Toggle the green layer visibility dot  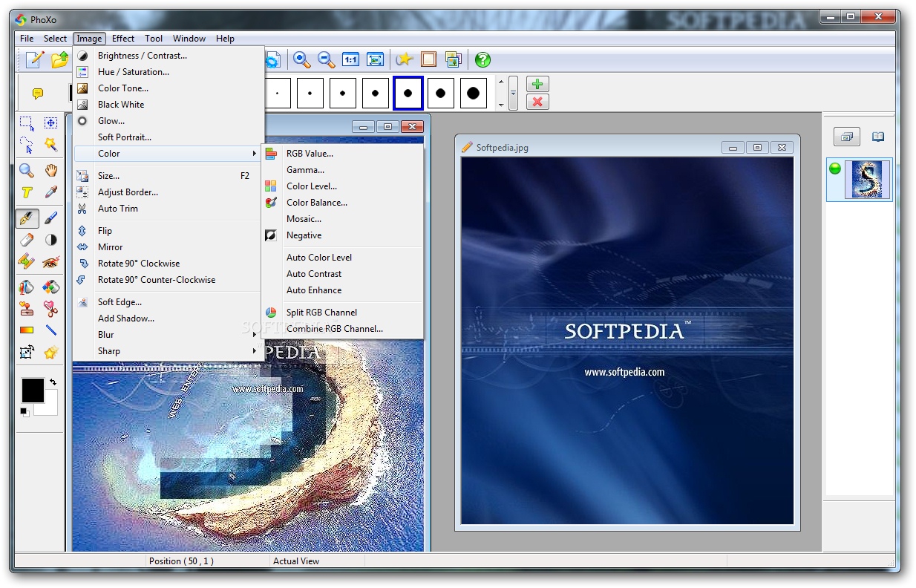point(835,169)
